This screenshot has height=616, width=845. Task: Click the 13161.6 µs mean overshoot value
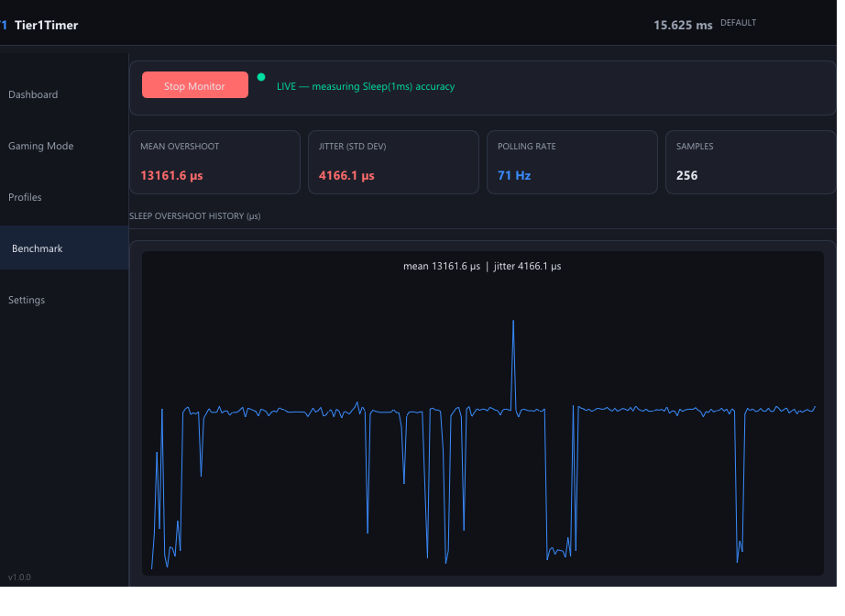[x=171, y=176]
